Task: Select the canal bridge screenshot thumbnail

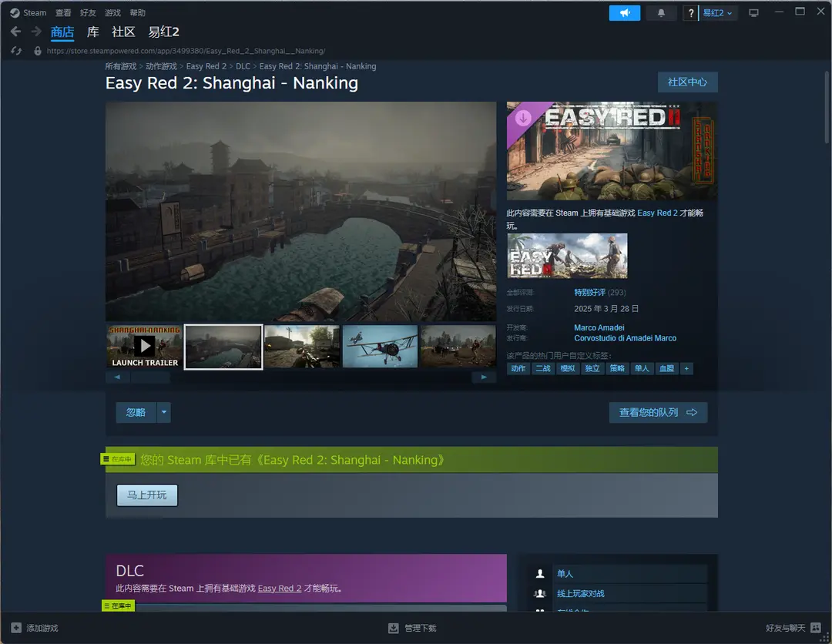Action: pyautogui.click(x=223, y=347)
